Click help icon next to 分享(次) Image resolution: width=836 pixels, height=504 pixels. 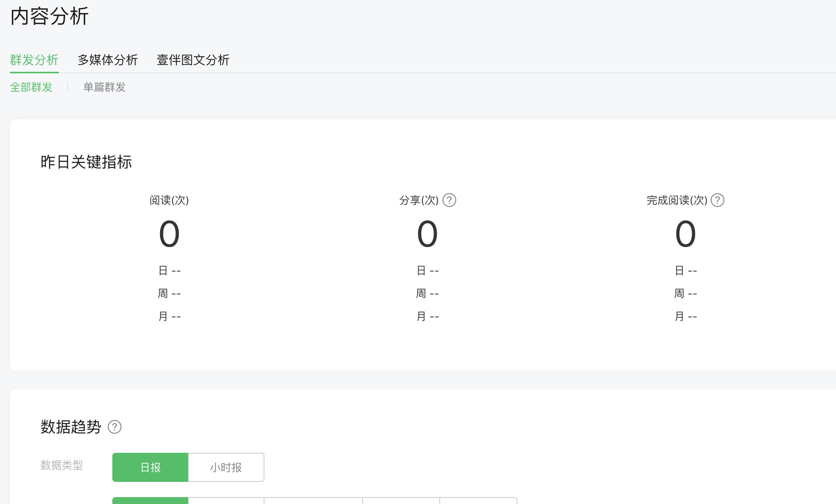click(449, 200)
